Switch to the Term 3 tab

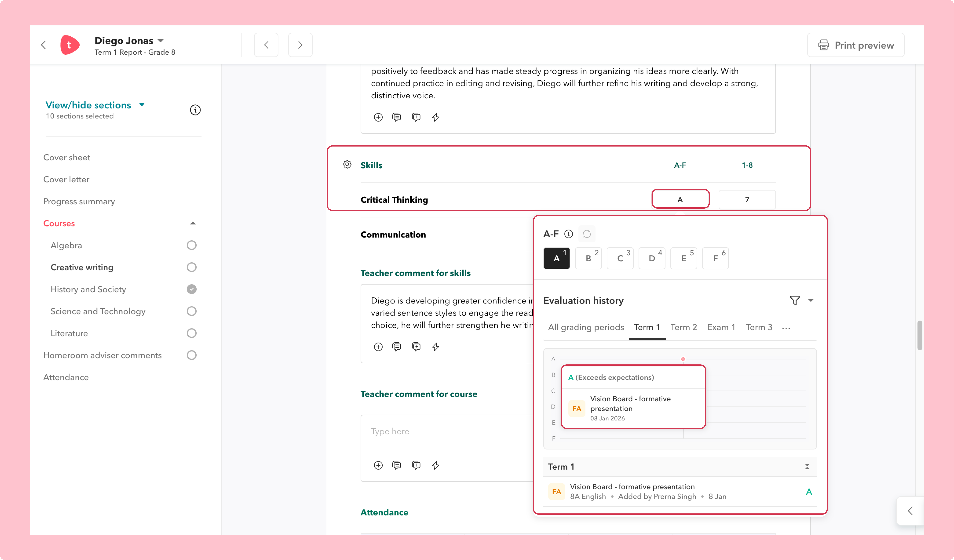[759, 327]
